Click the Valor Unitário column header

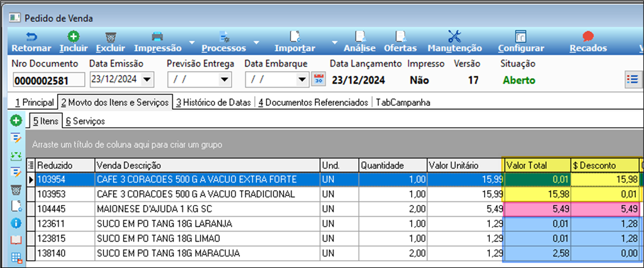click(465, 166)
